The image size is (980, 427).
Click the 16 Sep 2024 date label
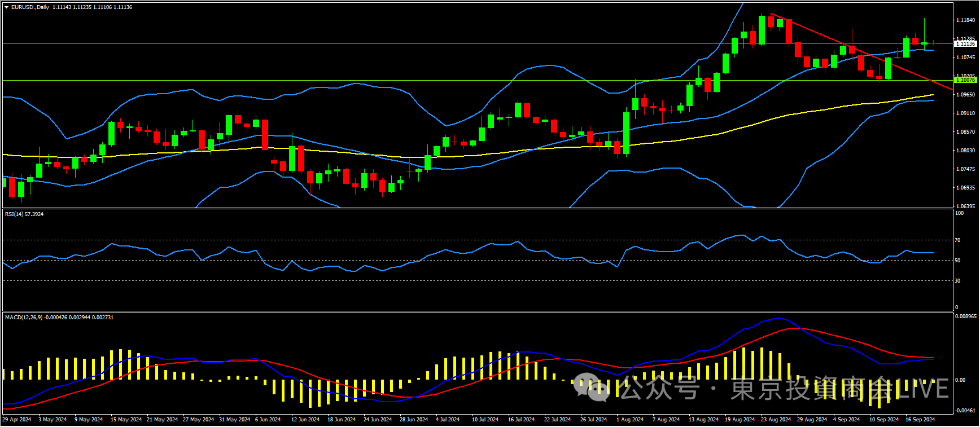[x=920, y=420]
